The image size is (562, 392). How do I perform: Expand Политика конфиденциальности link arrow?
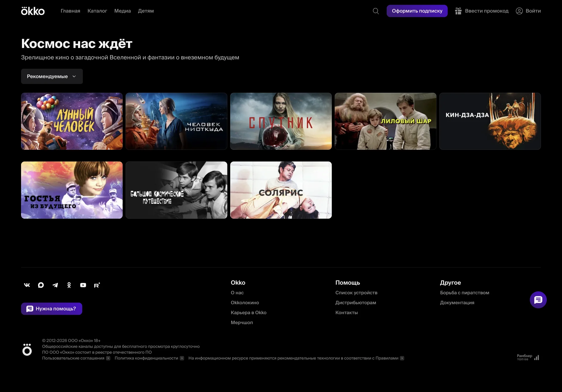click(x=182, y=358)
